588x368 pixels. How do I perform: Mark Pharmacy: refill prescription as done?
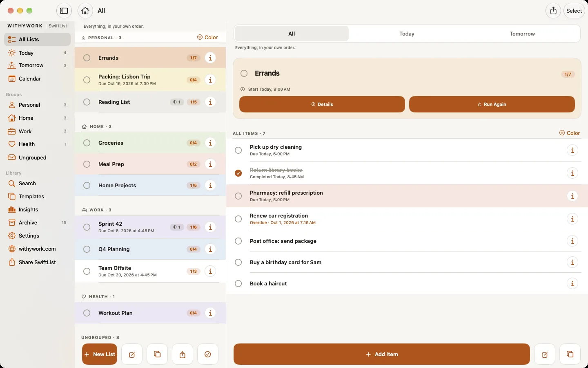click(x=238, y=196)
